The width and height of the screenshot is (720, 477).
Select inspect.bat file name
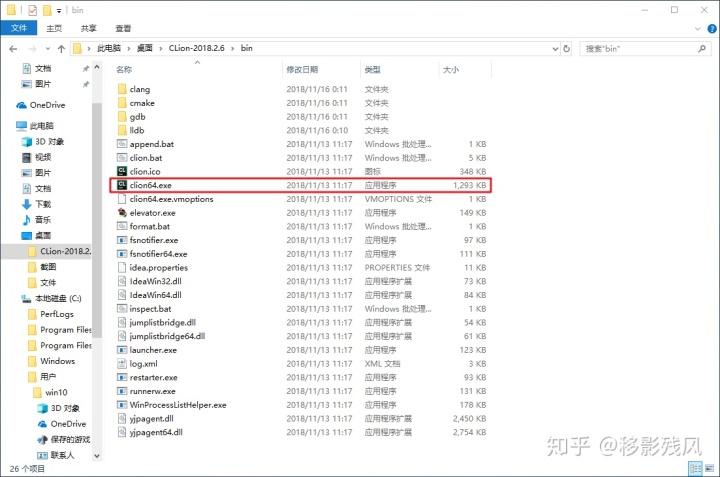(x=150, y=309)
